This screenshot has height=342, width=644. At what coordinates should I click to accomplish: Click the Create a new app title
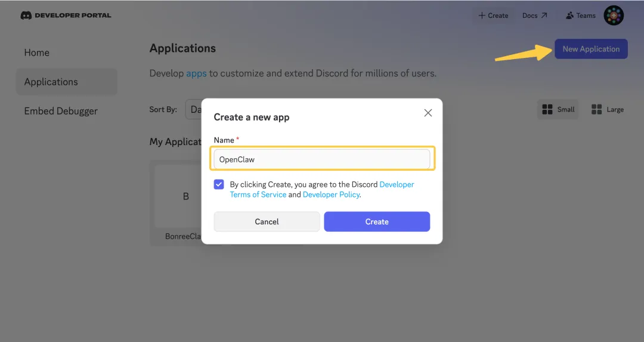(252, 117)
